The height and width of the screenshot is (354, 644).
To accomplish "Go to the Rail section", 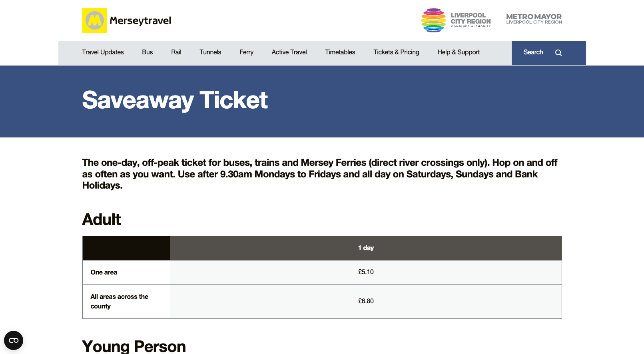I will coord(176,52).
